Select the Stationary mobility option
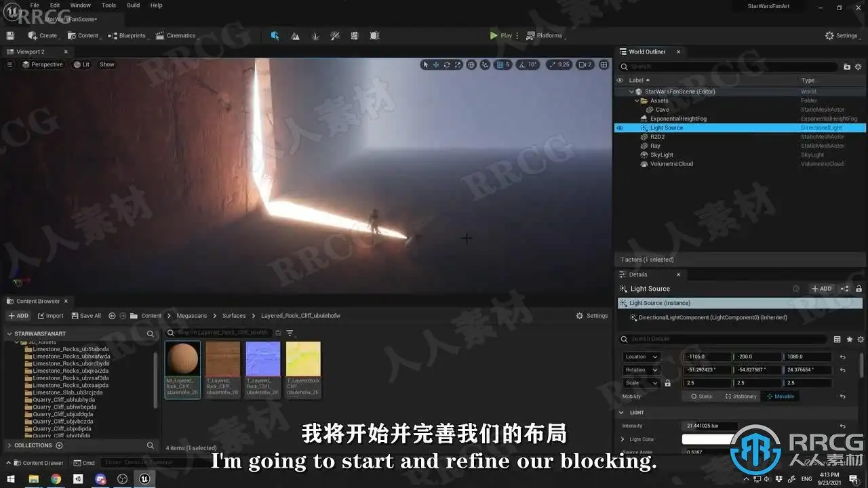The height and width of the screenshot is (488, 868). (x=741, y=396)
